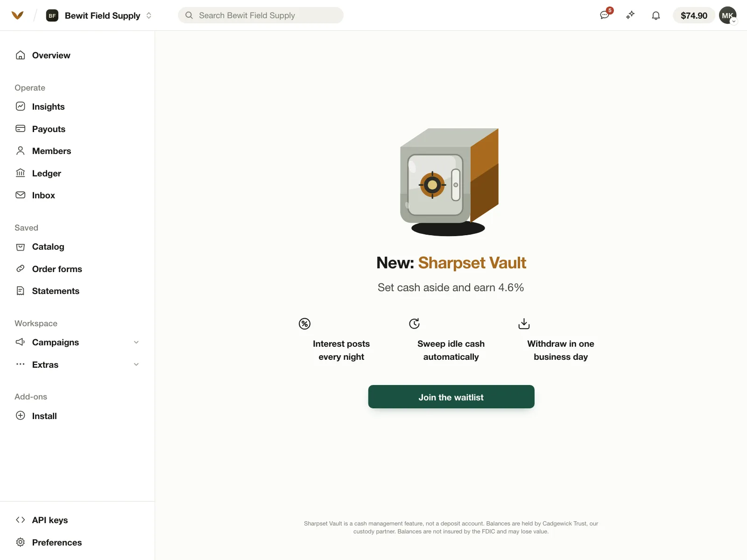Screen dimensions: 747x560
Task: Open the workspace switcher chevrons
Action: [149, 15]
